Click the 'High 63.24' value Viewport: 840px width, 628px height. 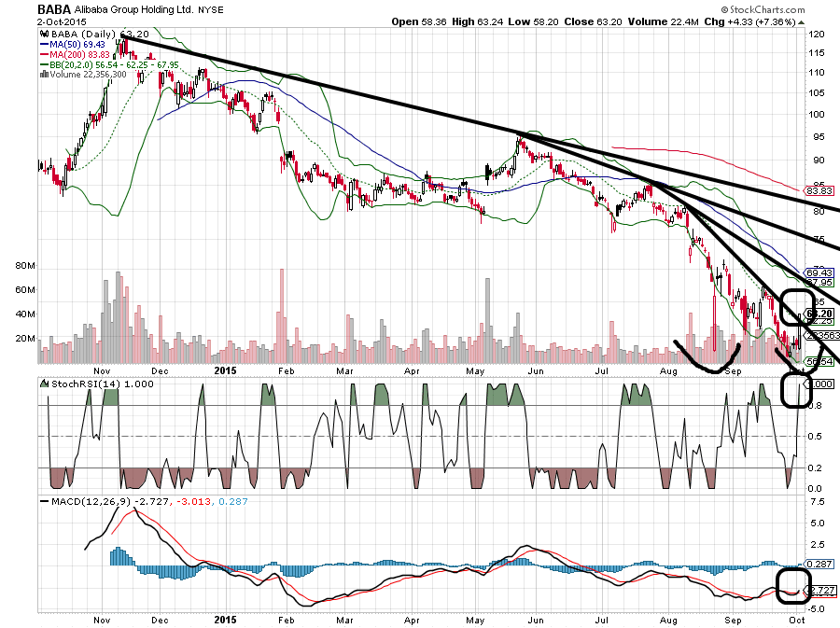tap(475, 21)
